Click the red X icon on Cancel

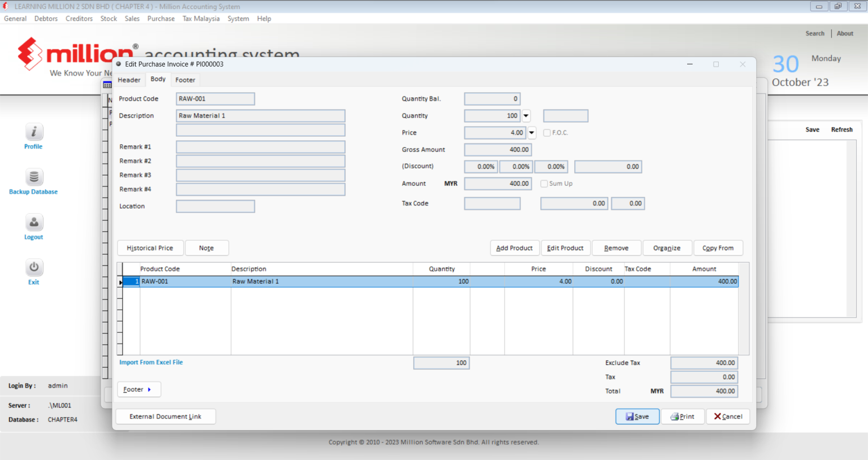(x=717, y=416)
